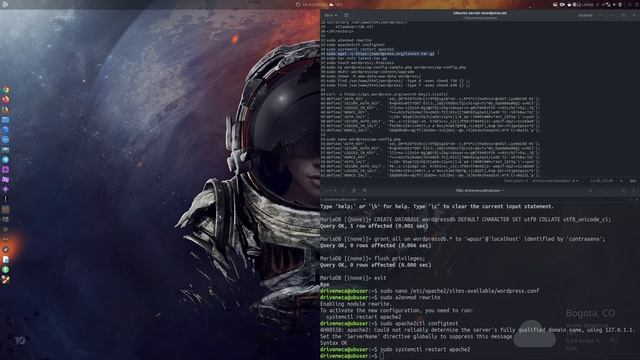640x360 pixels.
Task: Click the "Syntax OK" output in terminal
Action: [333, 343]
